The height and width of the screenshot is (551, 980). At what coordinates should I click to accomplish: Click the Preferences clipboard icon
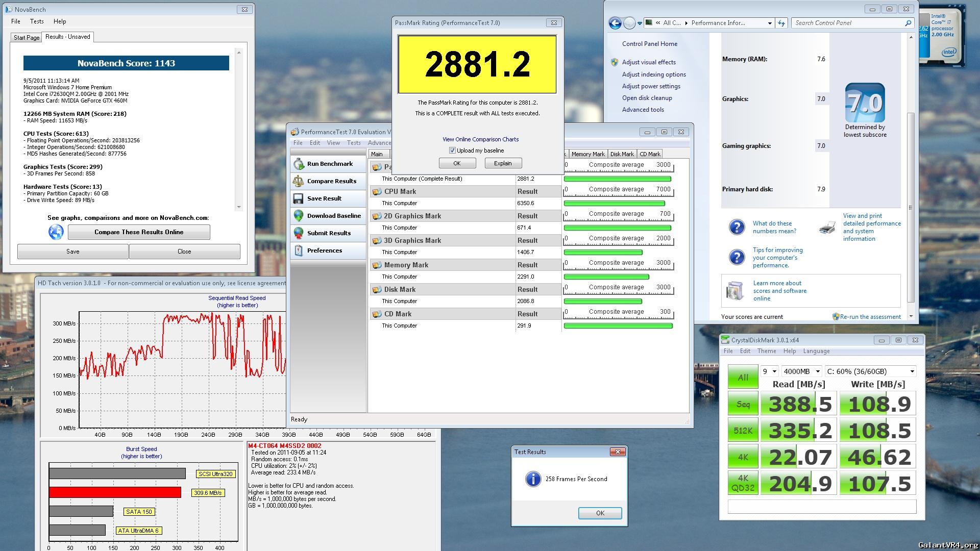[299, 251]
